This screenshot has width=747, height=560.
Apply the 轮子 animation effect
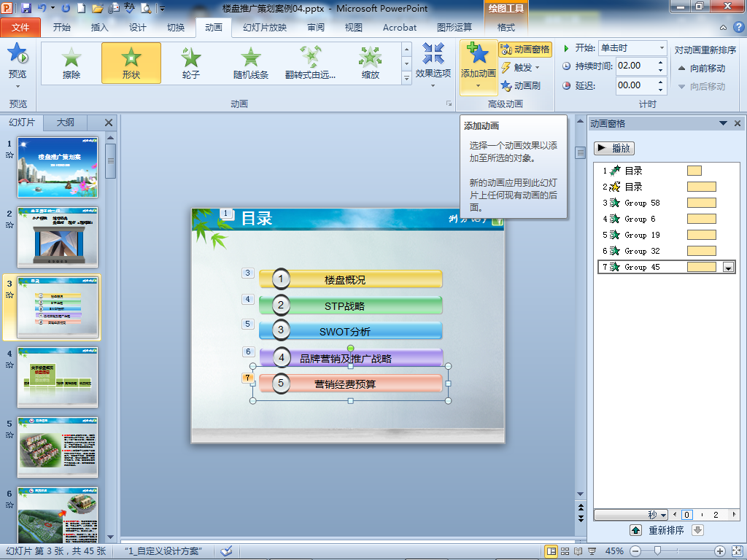click(190, 63)
